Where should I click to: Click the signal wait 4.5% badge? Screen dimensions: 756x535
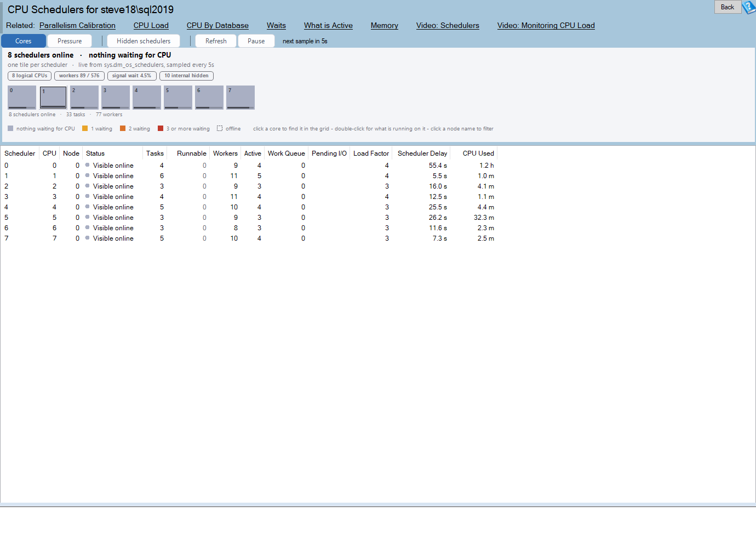(132, 76)
